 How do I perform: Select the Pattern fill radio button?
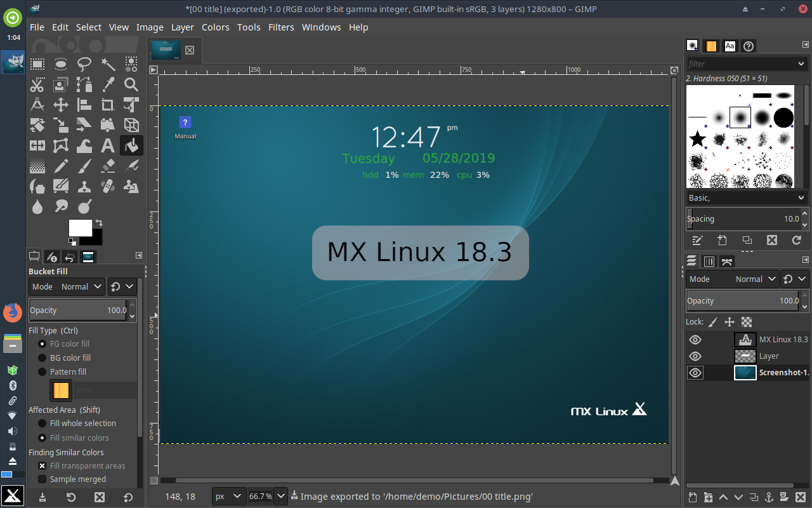coord(42,371)
